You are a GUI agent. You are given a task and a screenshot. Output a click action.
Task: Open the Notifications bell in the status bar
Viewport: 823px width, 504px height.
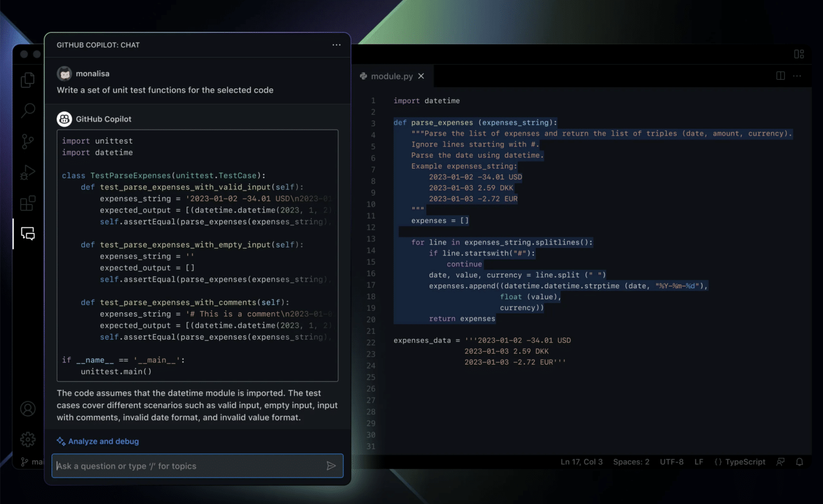point(799,461)
